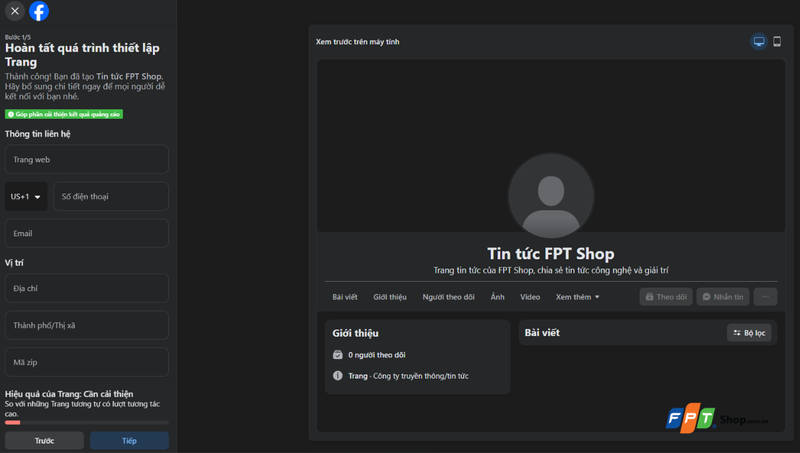This screenshot has height=453, width=800.
Task: Click the page description under the title
Action: pos(551,270)
